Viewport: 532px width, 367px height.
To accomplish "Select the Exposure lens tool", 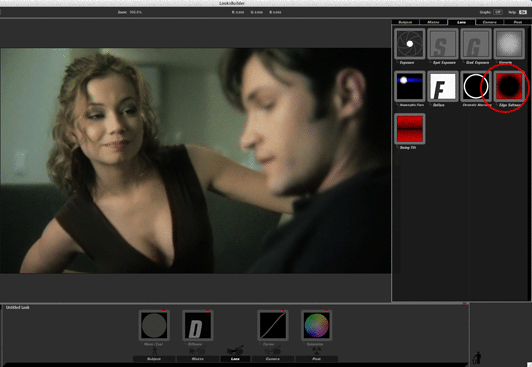I will (x=410, y=44).
